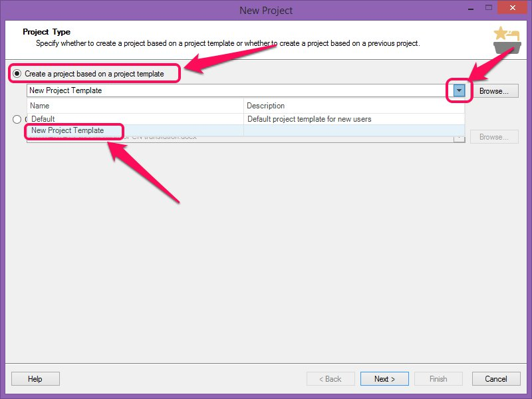The width and height of the screenshot is (532, 399).
Task: Open Help for this wizard
Action: [35, 379]
